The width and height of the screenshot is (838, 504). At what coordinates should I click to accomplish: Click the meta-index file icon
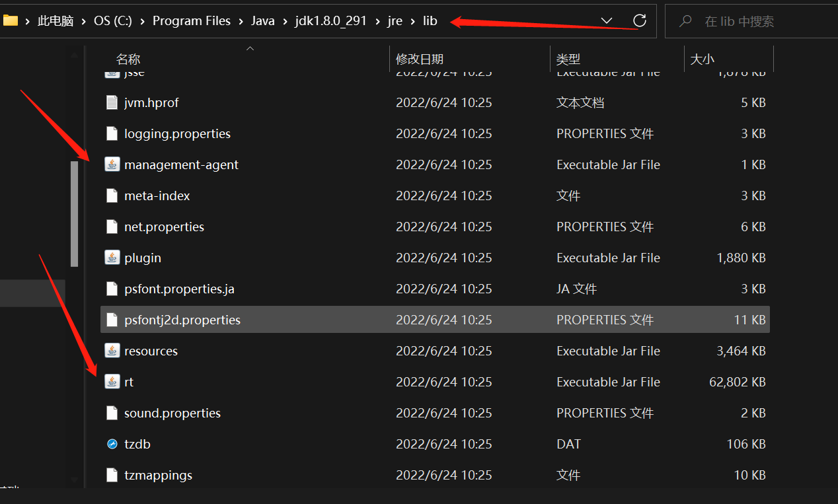pos(112,196)
